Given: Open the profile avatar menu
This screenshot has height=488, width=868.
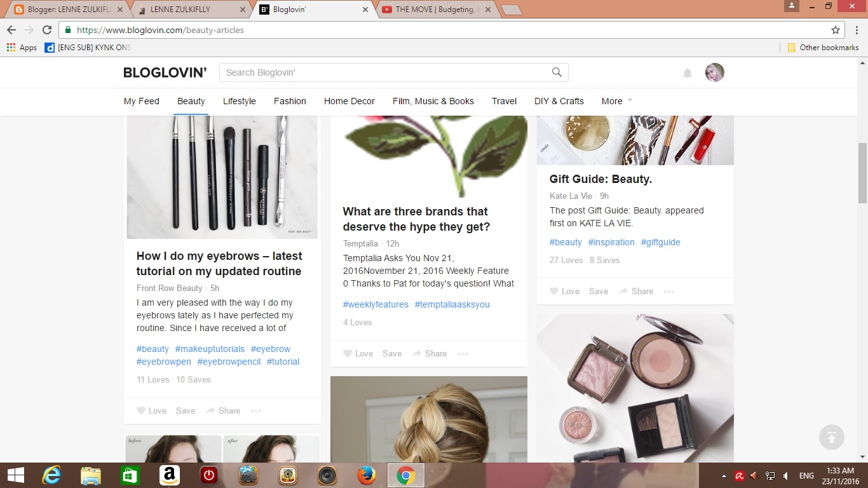Looking at the screenshot, I should (715, 72).
